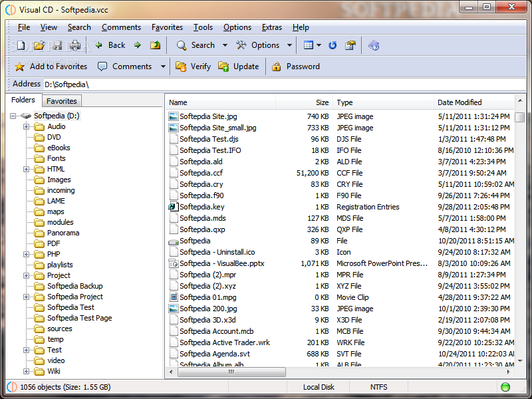The height and width of the screenshot is (399, 532).
Task: Open the Search dropdown arrow
Action: coord(225,45)
